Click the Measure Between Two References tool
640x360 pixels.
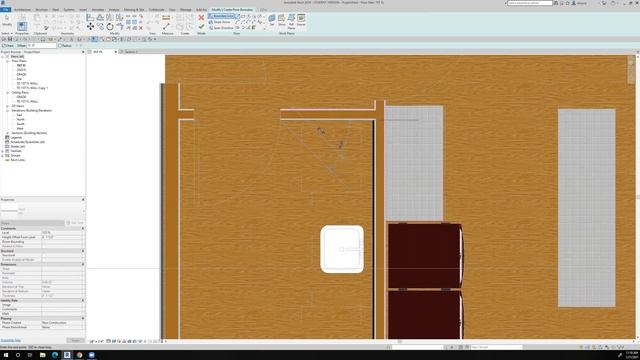[x=166, y=27]
